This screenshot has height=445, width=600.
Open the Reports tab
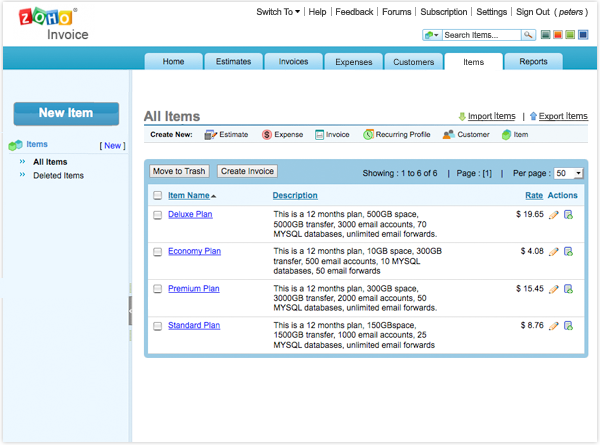point(533,62)
